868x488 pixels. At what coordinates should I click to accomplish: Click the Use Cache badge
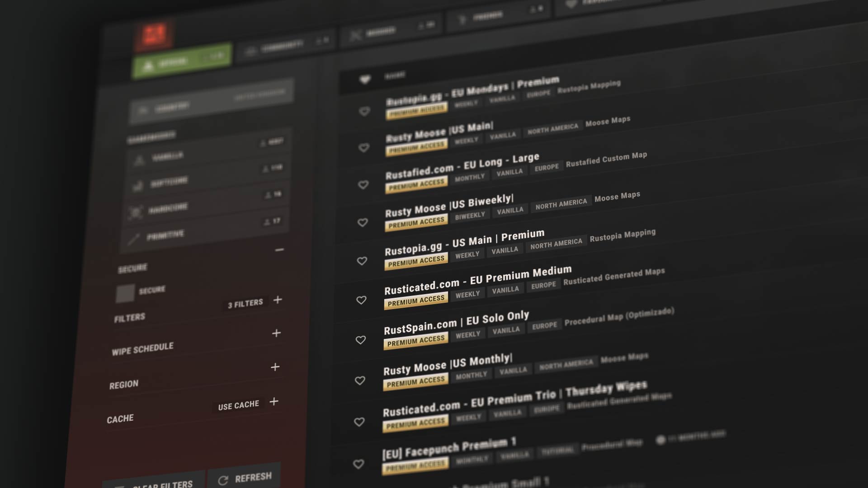[238, 405]
